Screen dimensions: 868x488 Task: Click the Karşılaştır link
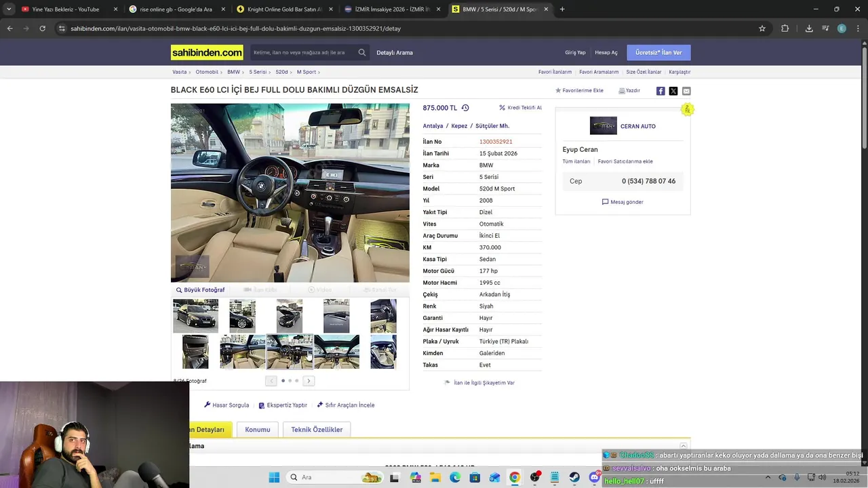(679, 72)
